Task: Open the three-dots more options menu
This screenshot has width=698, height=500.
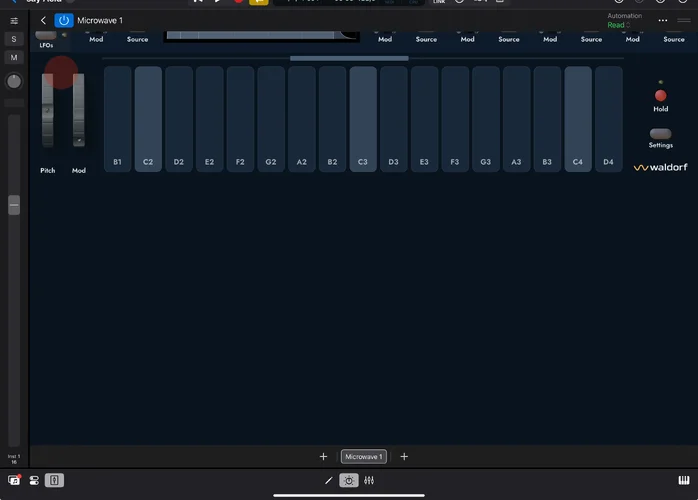Action: click(x=662, y=20)
